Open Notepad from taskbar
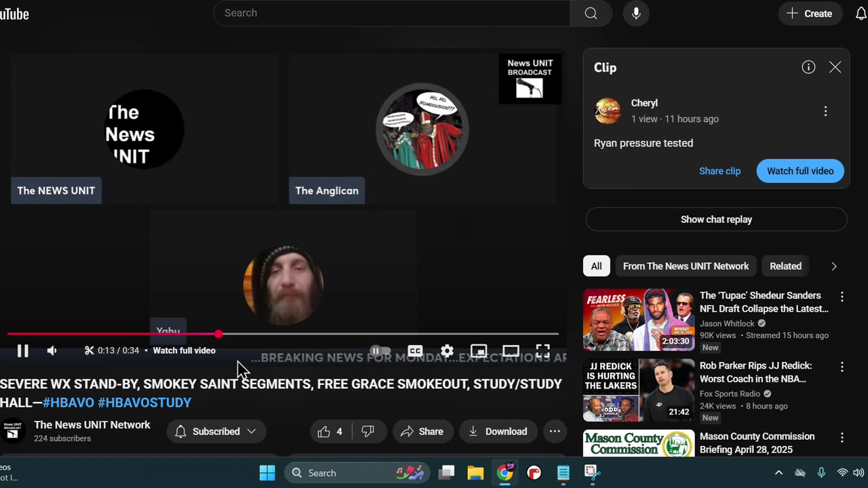 pyautogui.click(x=564, y=472)
